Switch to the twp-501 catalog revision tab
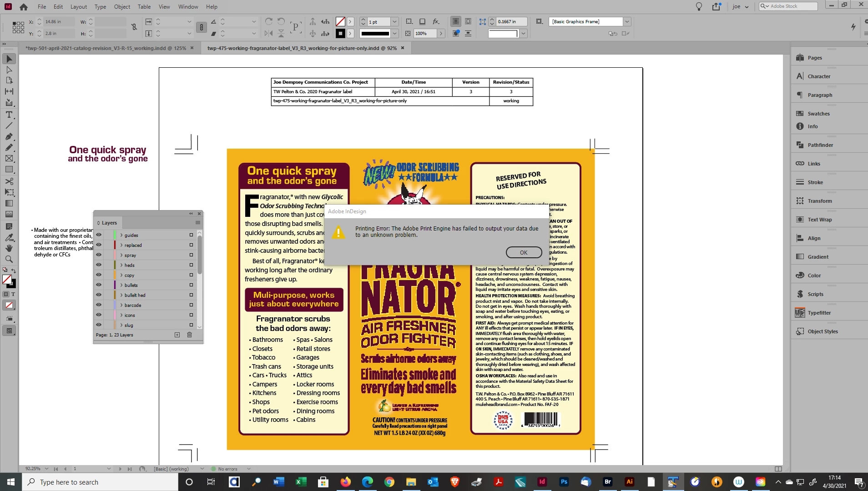 106,48
